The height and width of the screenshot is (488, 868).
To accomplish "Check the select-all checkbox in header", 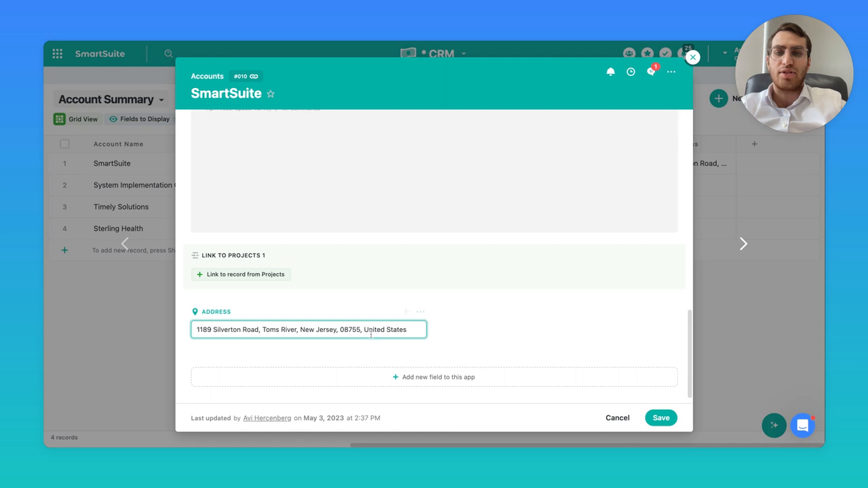I will [64, 144].
